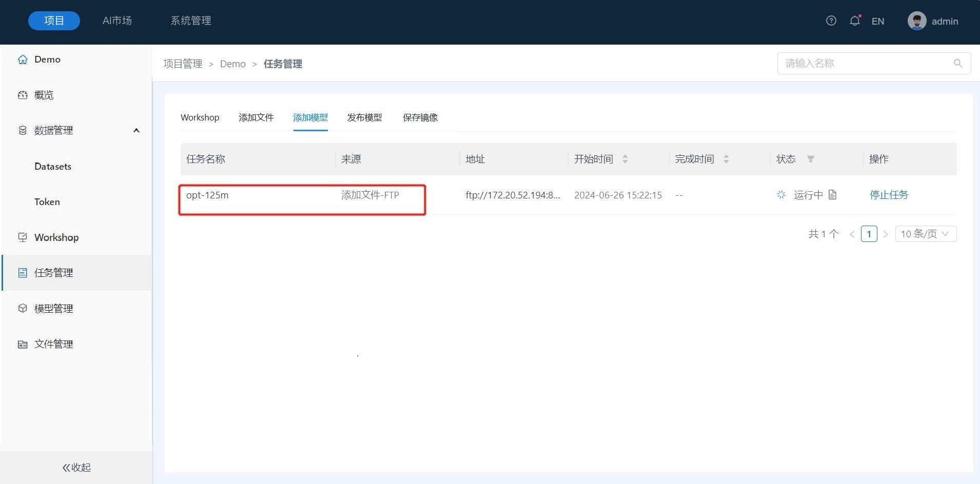Sort by 完成时间 using sort arrows

726,159
